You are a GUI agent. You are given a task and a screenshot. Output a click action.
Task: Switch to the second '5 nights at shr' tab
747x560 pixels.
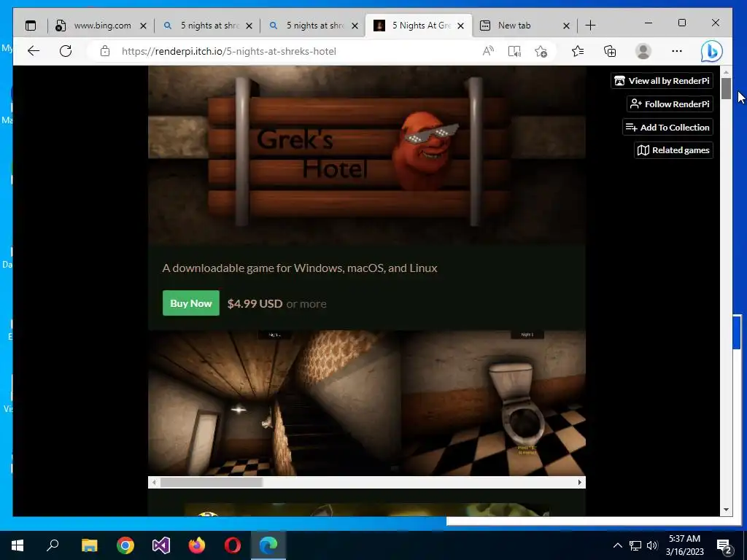(x=314, y=26)
